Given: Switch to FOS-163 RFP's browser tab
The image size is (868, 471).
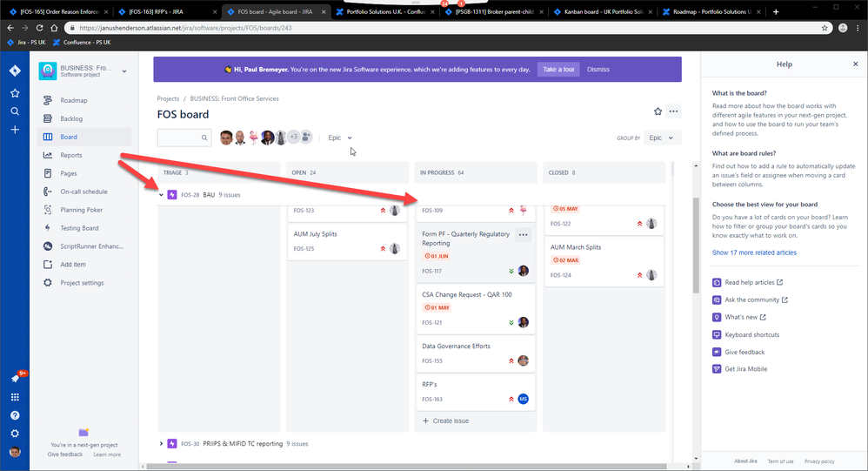Looking at the screenshot, I should [167, 11].
